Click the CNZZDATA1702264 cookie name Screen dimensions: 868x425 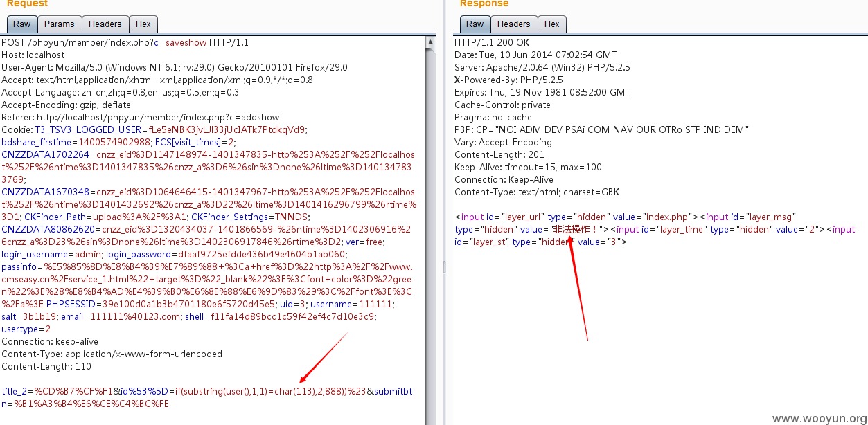click(46, 154)
